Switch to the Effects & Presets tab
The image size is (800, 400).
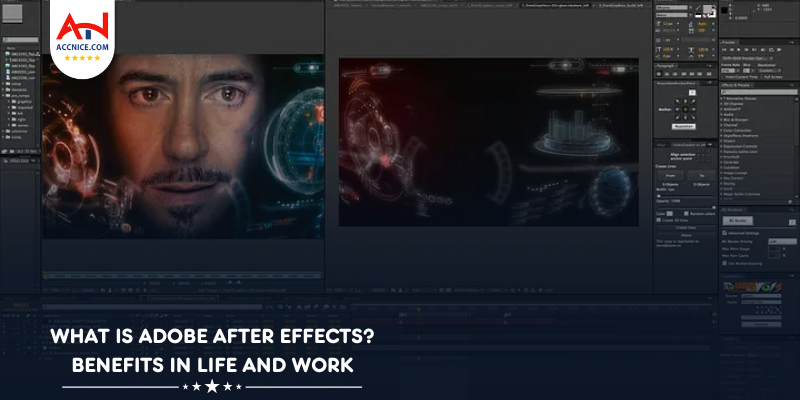tap(735, 85)
